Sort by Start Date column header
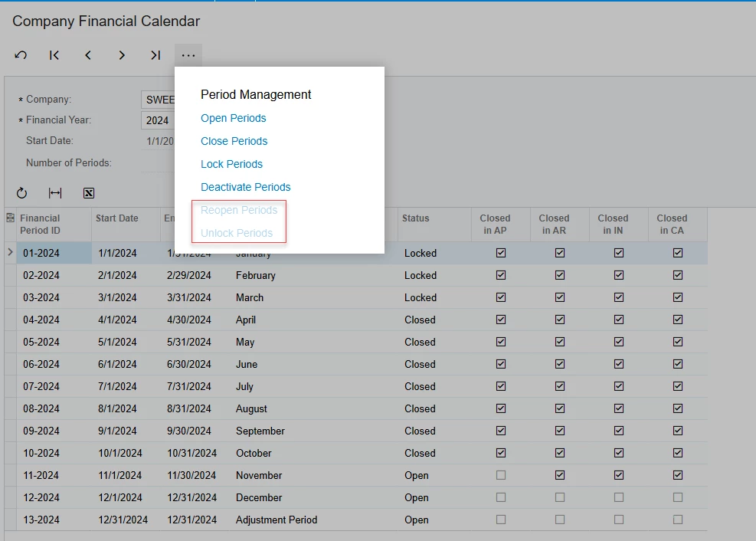756x541 pixels. (126, 225)
